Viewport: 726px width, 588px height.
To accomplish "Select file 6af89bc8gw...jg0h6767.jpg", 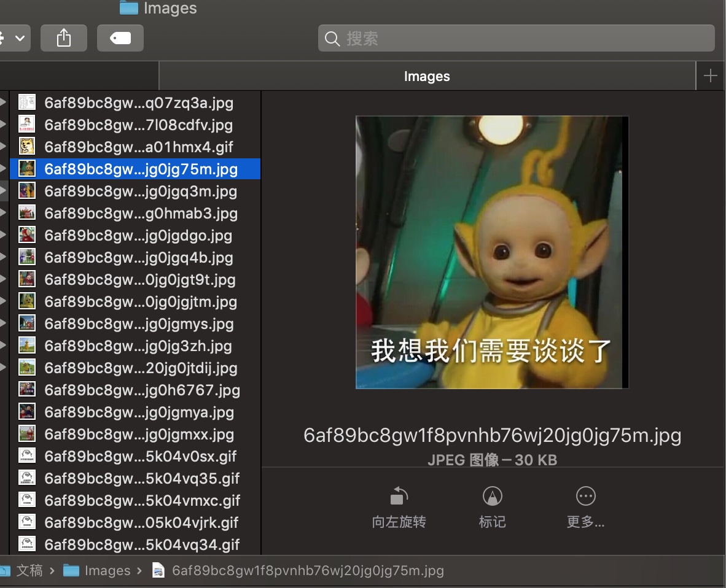I will 135,390.
